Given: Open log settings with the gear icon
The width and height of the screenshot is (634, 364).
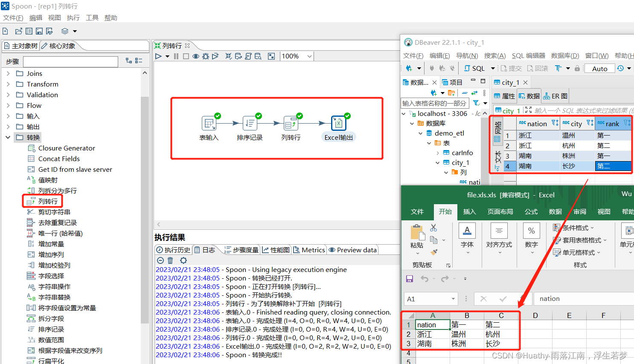Looking at the screenshot, I should pos(183,260).
